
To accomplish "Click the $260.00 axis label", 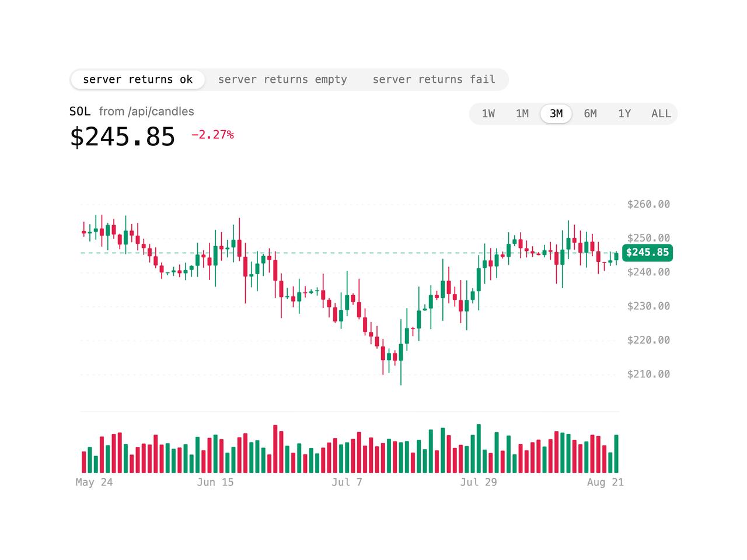I will [648, 204].
